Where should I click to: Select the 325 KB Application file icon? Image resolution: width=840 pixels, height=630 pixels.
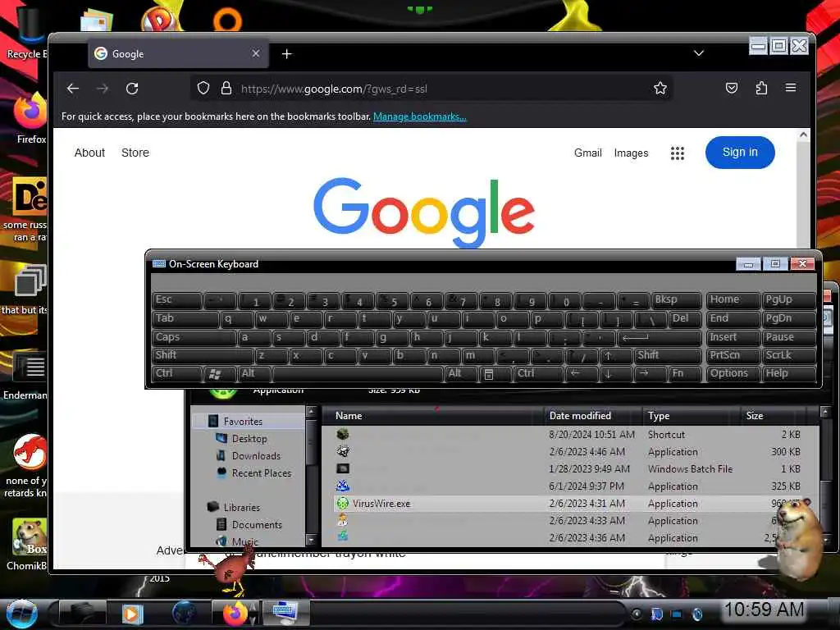pos(343,486)
